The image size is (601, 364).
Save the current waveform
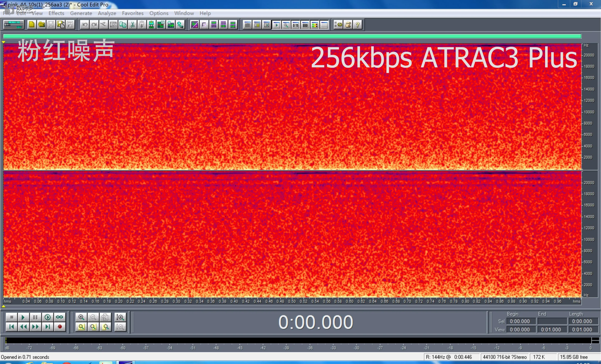[x=51, y=25]
